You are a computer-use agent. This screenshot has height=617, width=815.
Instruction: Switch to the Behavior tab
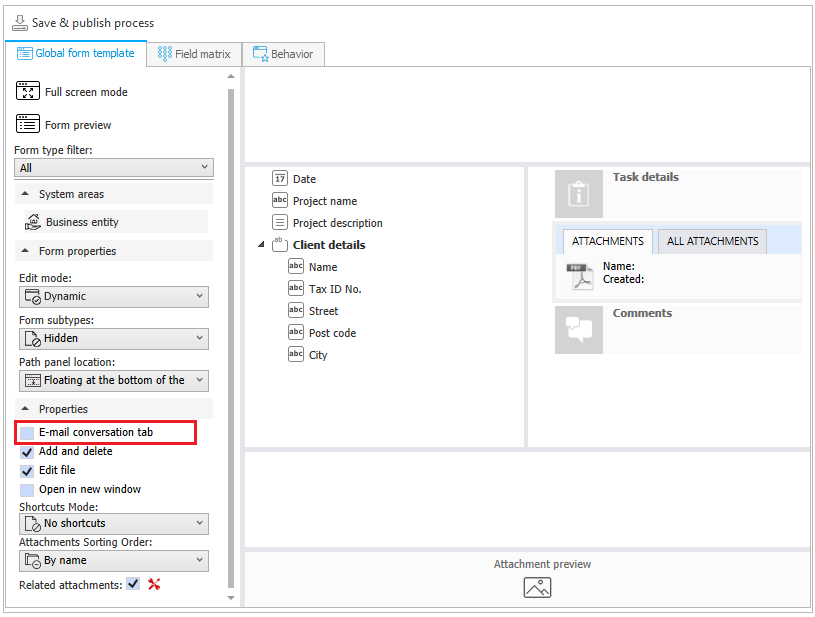tap(284, 54)
